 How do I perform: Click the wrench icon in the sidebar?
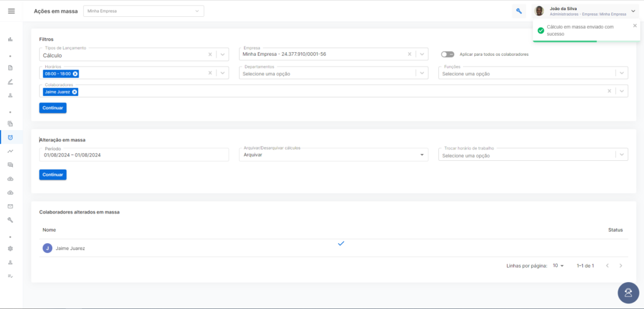coord(10,220)
